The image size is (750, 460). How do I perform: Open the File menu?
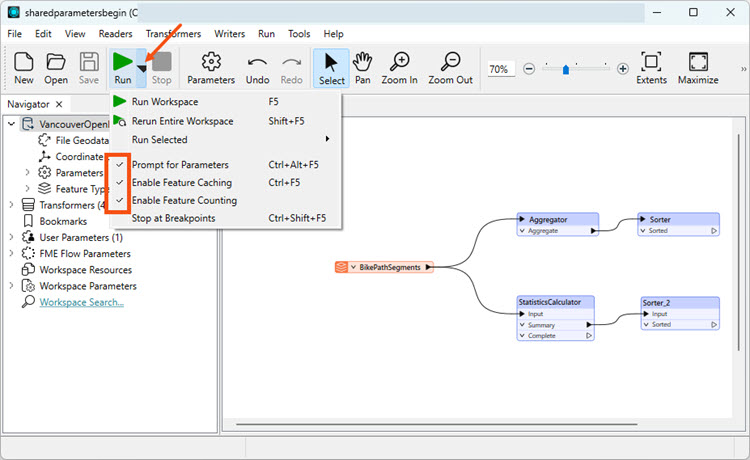(14, 34)
